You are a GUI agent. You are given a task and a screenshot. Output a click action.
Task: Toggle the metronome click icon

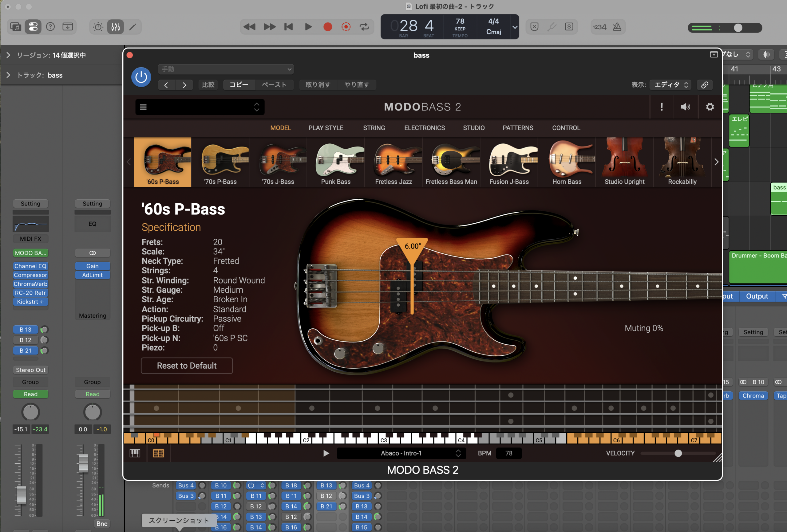coord(617,27)
